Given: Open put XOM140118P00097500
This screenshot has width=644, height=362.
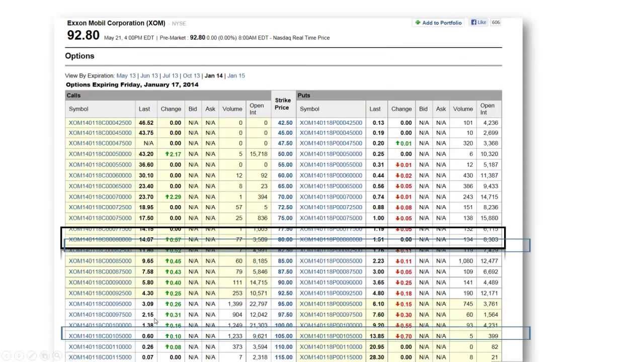Looking at the screenshot, I should [331, 315].
